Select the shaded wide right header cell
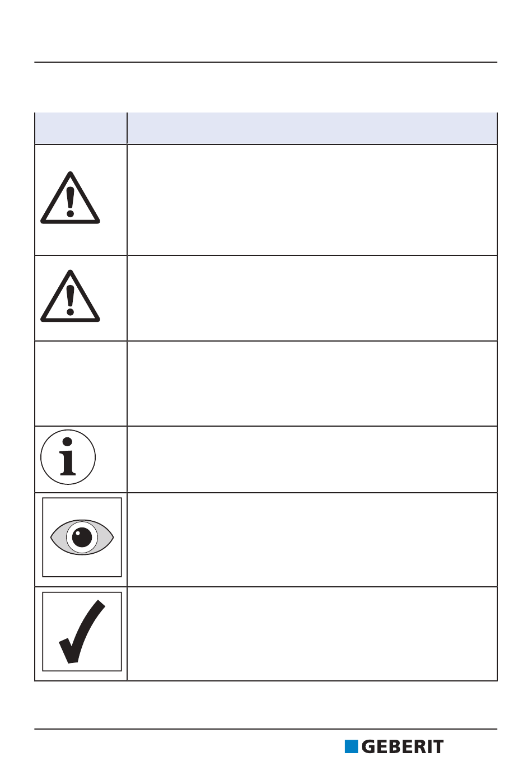The image size is (532, 766). (312, 128)
